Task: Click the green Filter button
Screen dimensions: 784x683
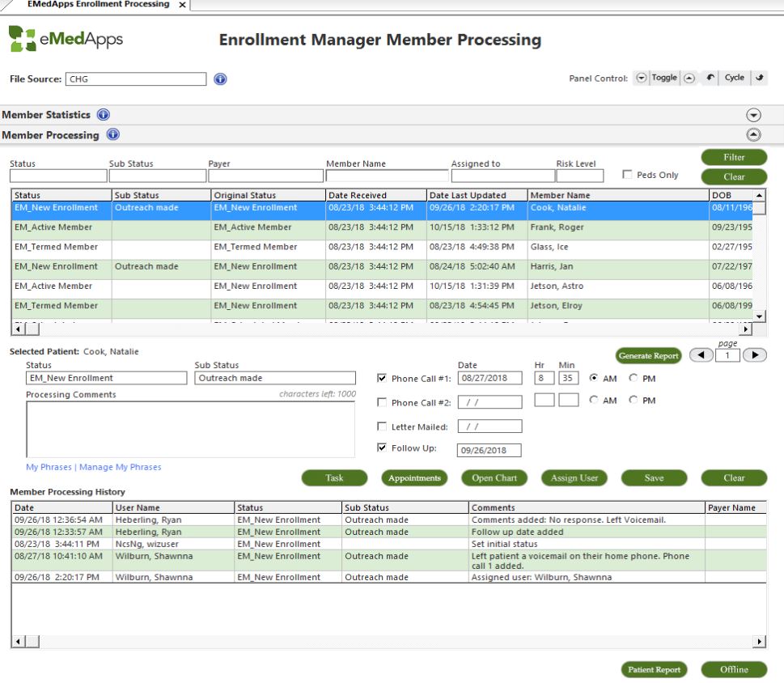Action: point(734,157)
